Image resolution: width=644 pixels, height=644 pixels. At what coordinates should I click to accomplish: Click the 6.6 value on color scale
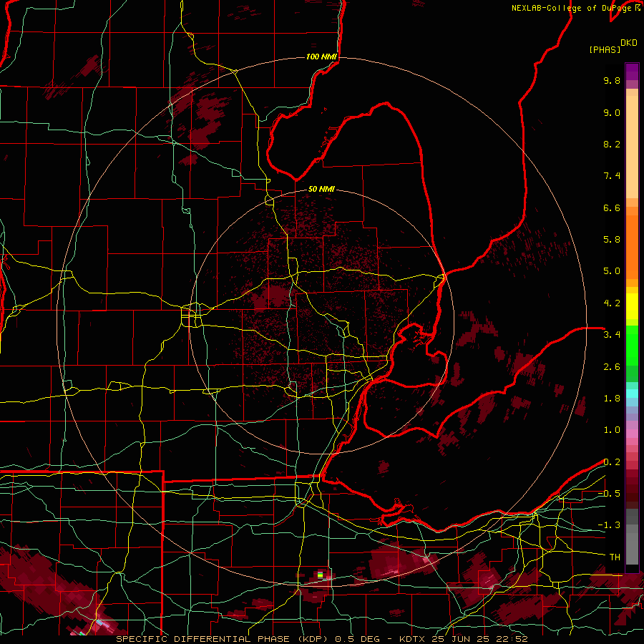point(612,208)
